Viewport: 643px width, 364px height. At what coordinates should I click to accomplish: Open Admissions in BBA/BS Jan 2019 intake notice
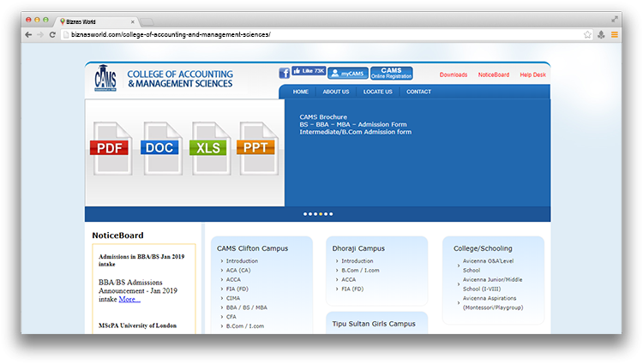(141, 260)
